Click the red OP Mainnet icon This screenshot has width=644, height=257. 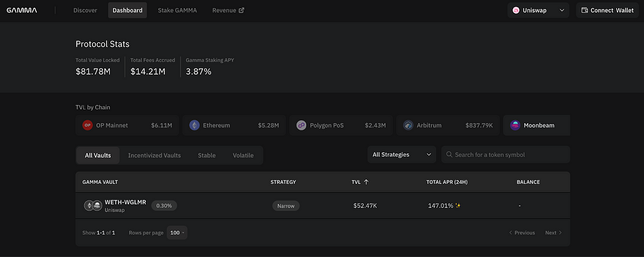(88, 125)
